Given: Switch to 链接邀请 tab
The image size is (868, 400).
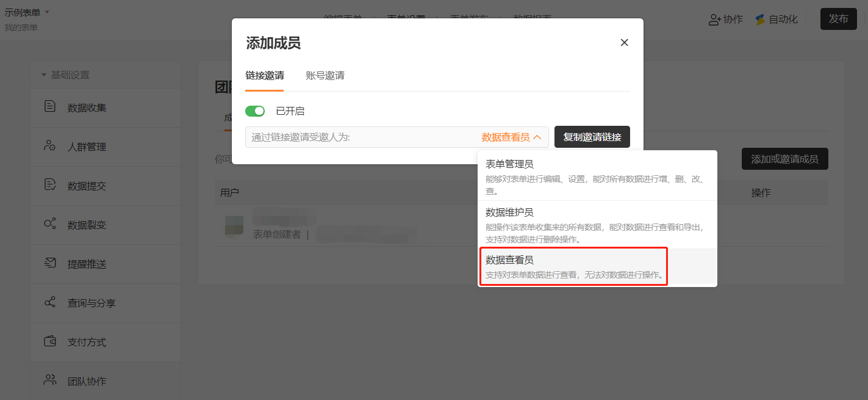Looking at the screenshot, I should point(264,76).
